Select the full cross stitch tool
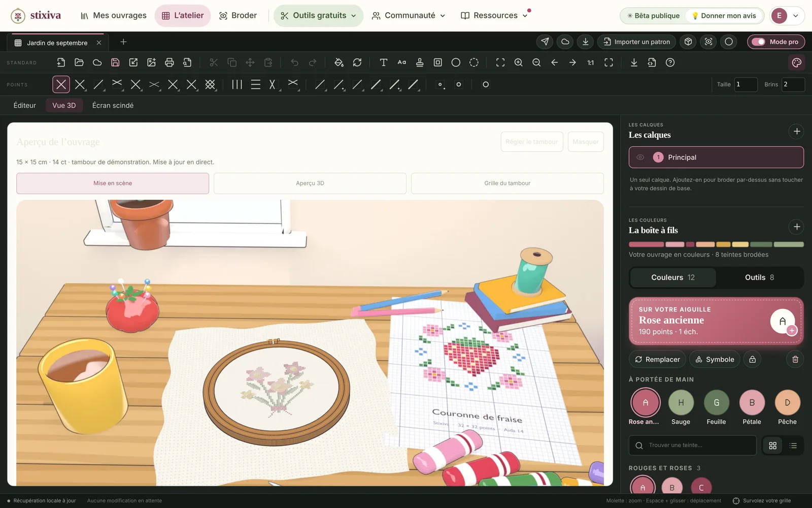812x508 pixels. click(x=61, y=84)
